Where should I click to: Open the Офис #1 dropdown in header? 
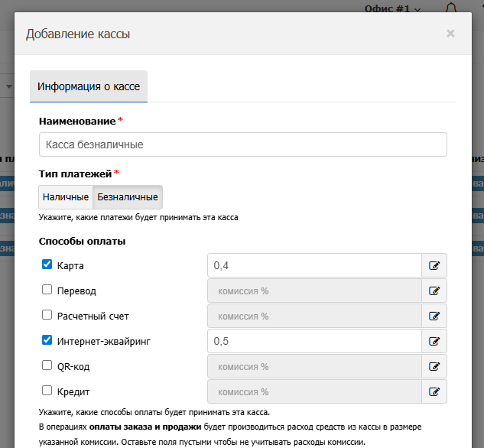click(x=392, y=8)
